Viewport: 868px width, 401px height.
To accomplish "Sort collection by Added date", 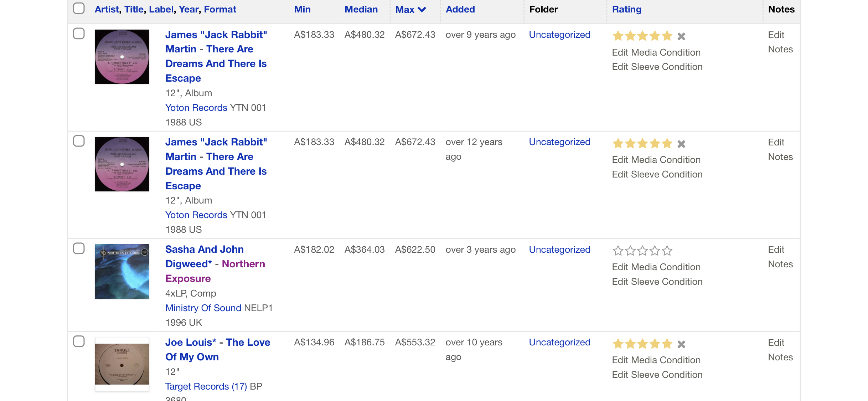I will click(460, 9).
